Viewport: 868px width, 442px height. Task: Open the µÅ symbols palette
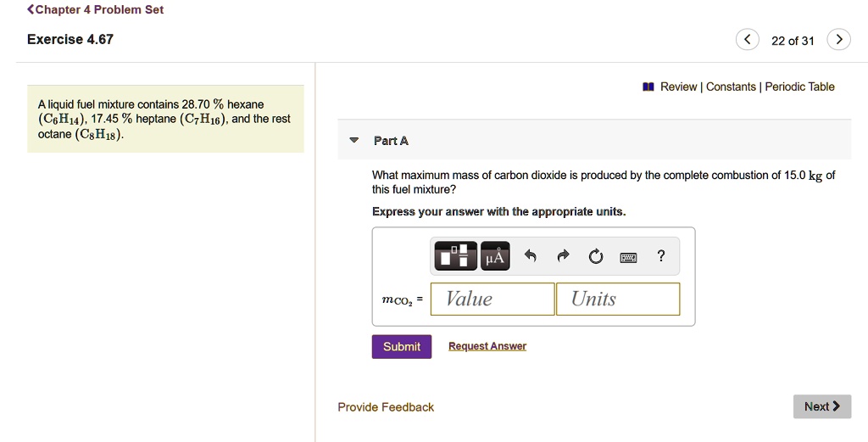tap(495, 256)
